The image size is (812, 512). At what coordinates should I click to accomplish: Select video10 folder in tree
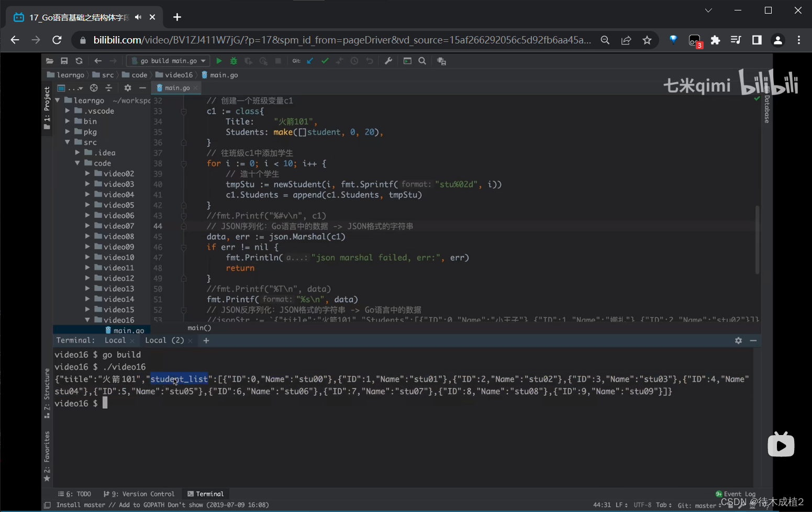114,257
